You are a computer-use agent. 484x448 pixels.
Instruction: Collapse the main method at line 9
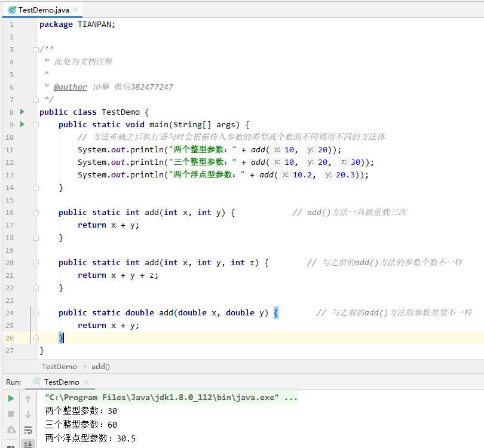point(36,125)
